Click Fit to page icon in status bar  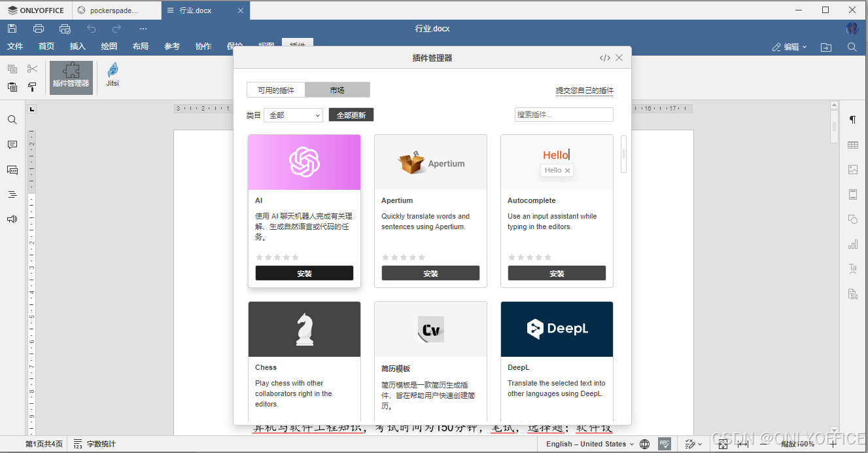(x=723, y=444)
